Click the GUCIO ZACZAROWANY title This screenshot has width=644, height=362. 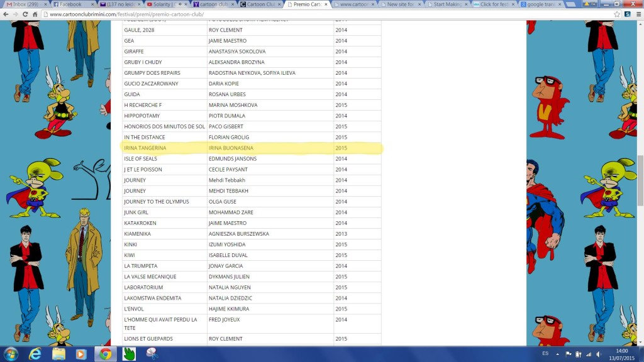tap(151, 84)
